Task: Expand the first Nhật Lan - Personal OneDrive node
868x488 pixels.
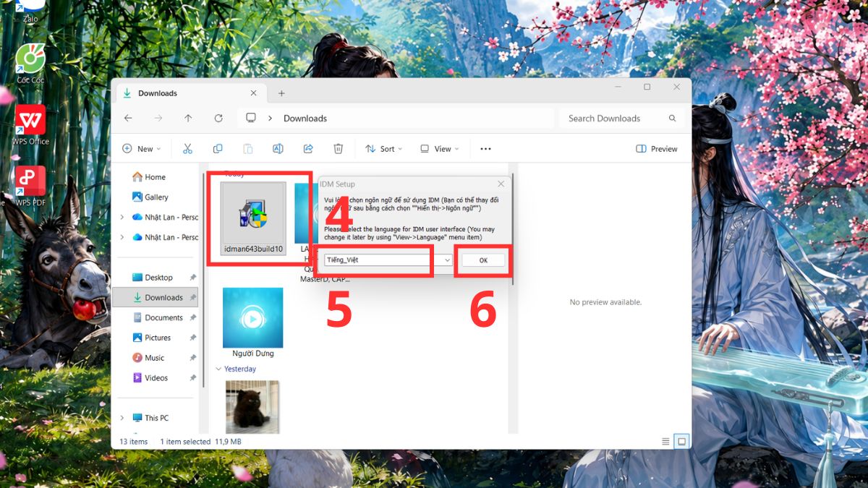Action: tap(122, 217)
